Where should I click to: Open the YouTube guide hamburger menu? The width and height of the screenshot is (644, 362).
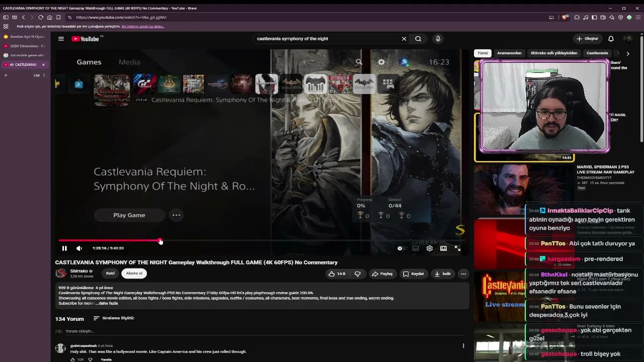click(x=61, y=39)
